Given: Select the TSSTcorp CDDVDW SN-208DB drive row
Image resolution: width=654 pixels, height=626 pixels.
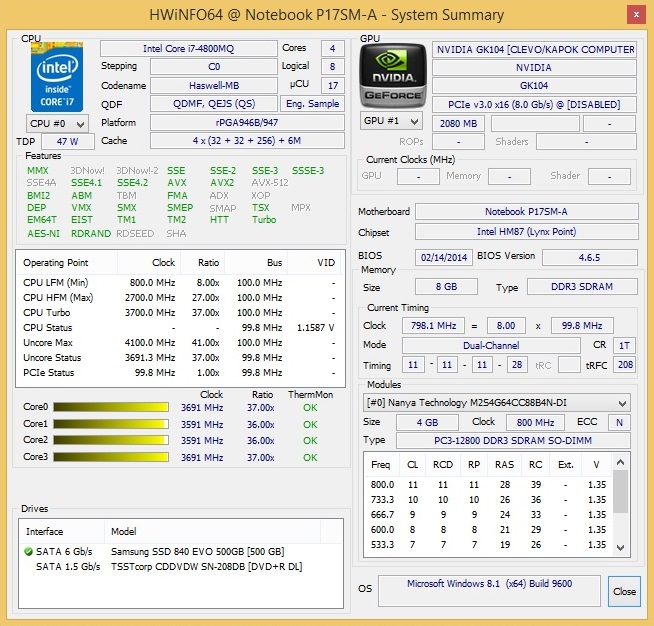Looking at the screenshot, I should point(181,567).
